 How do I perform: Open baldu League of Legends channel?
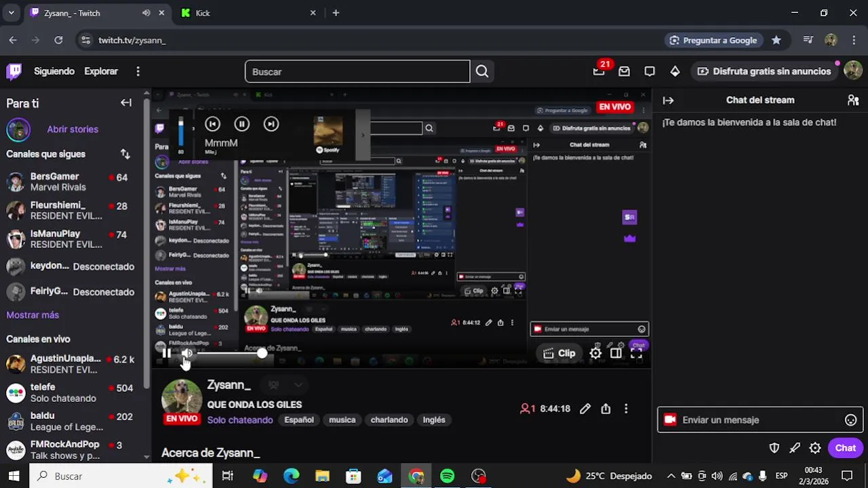[x=73, y=421]
